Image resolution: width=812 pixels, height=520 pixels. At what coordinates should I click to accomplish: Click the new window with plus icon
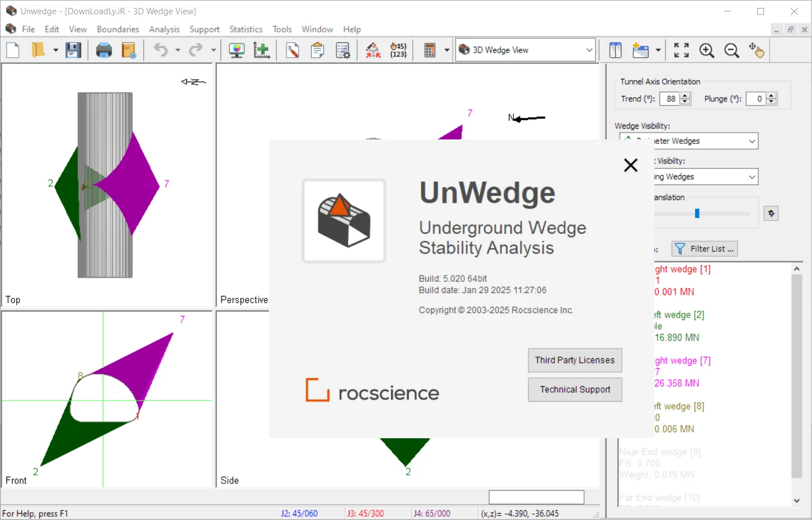[x=641, y=50]
